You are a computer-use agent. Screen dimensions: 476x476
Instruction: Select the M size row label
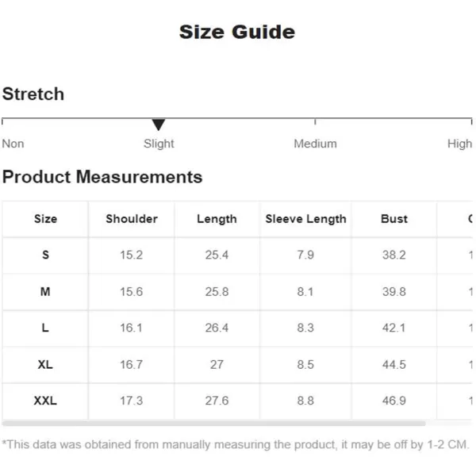pos(45,292)
